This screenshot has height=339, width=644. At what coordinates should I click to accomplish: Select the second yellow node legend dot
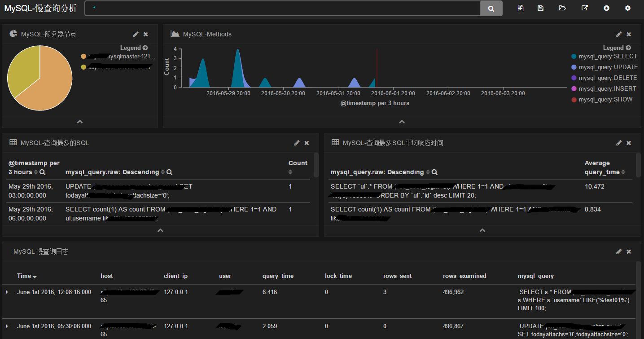click(x=83, y=67)
